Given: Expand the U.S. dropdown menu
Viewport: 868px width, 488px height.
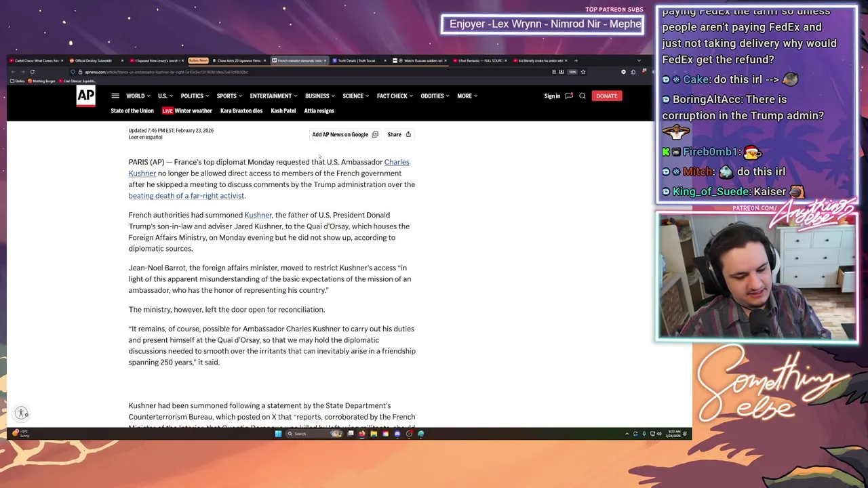Looking at the screenshot, I should click(x=165, y=96).
